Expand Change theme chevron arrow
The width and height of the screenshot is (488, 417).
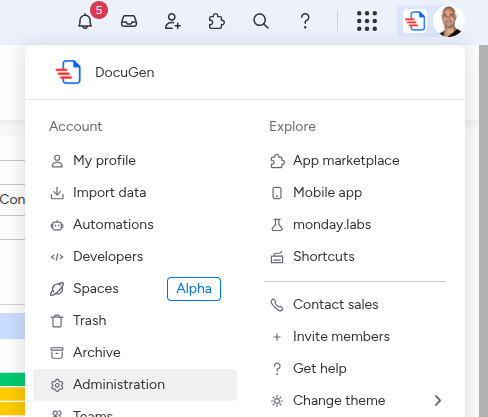(x=438, y=401)
